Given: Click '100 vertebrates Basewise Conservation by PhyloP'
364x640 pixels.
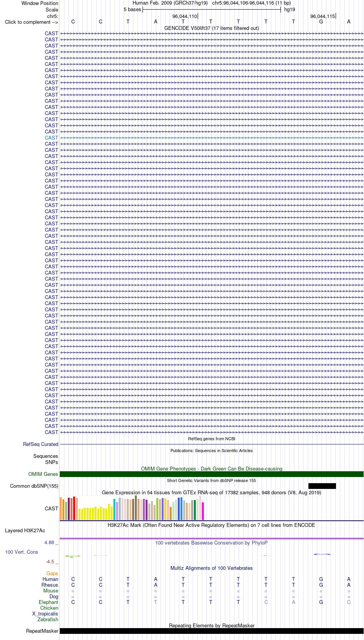Looking at the screenshot, I should (x=212, y=543).
